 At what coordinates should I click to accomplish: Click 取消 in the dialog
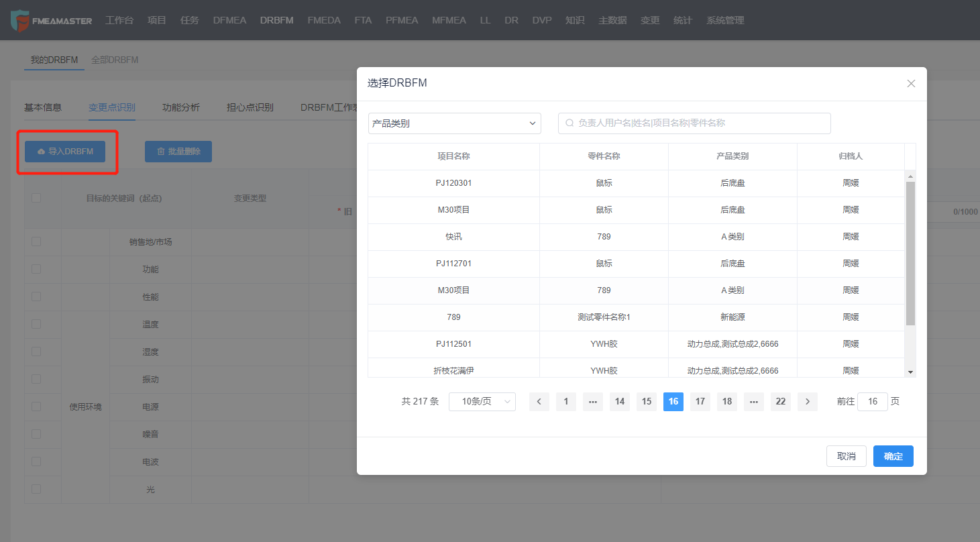point(847,456)
